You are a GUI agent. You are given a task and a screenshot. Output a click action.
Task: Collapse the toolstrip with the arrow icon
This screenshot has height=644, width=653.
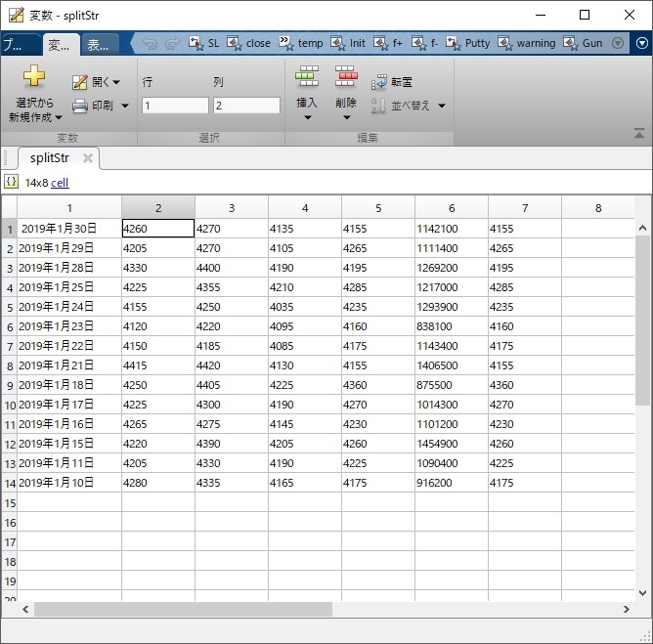(x=639, y=133)
